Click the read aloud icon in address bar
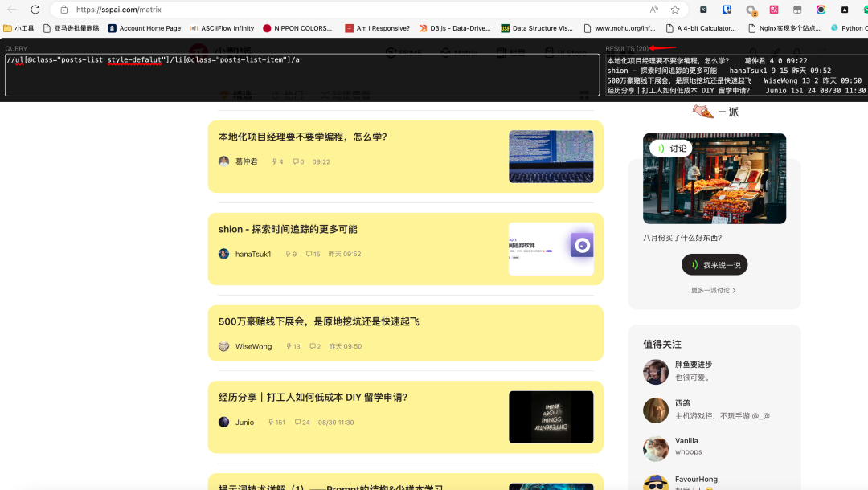This screenshot has width=868, height=490. click(x=653, y=10)
